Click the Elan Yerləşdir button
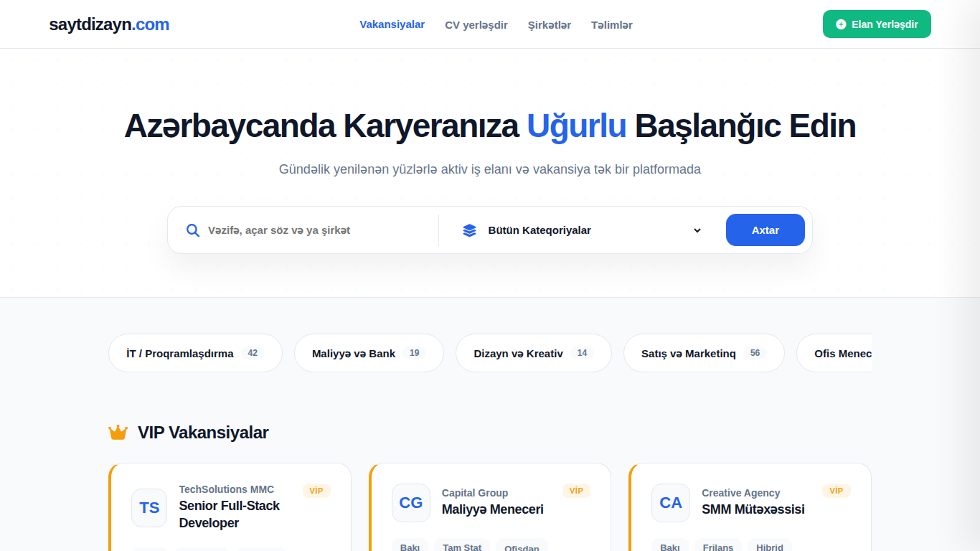 877,24
